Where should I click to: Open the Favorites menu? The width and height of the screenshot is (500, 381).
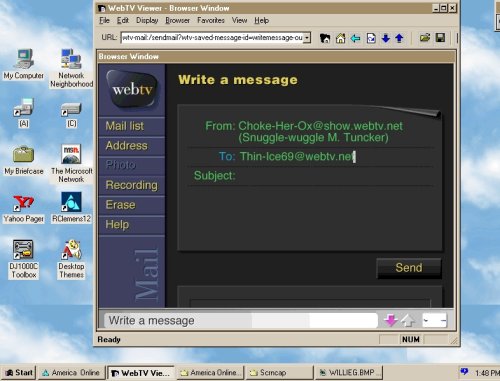coord(211,20)
